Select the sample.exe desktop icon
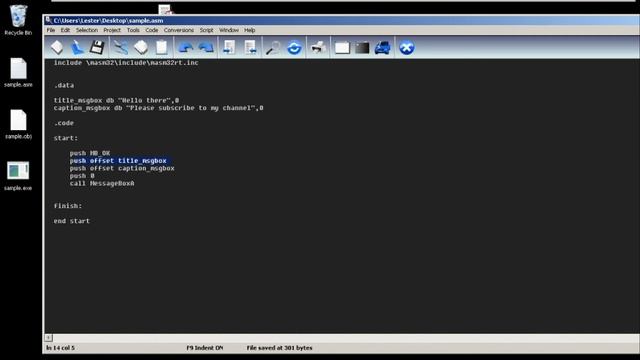Image resolution: width=640 pixels, height=360 pixels. (x=18, y=176)
